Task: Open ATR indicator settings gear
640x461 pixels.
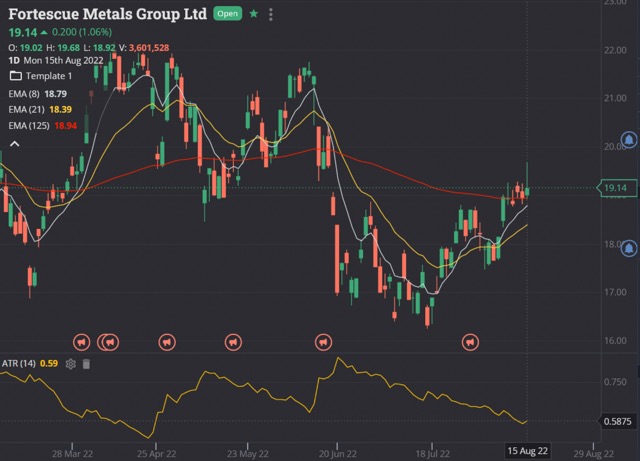Action: tap(71, 364)
